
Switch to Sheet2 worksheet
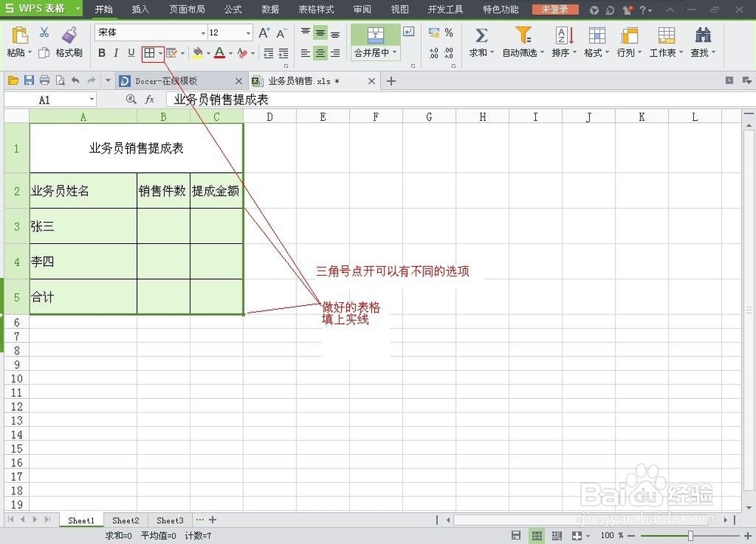coord(125,520)
